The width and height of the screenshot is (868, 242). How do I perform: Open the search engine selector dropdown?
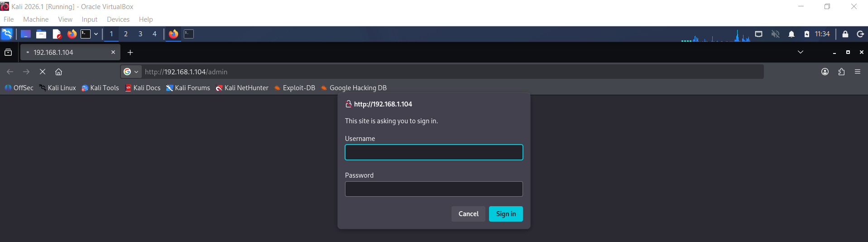point(131,72)
